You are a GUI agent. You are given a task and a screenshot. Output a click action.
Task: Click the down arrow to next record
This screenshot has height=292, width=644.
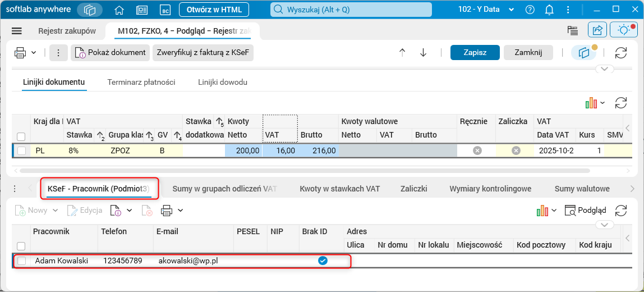tap(424, 52)
